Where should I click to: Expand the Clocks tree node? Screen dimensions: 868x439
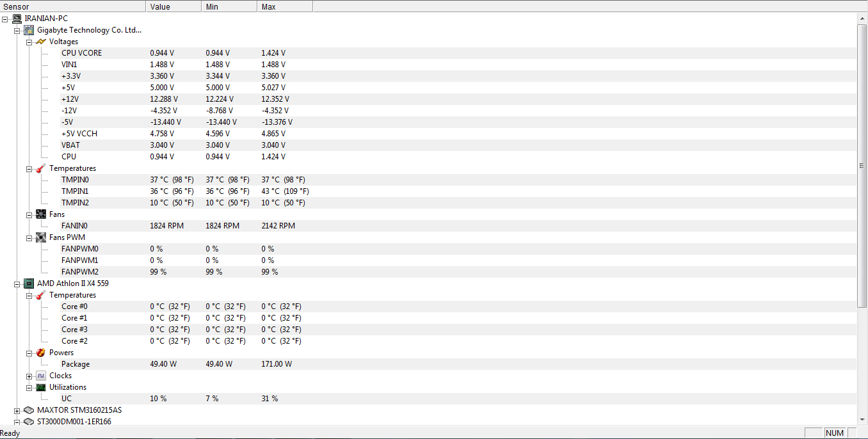click(x=29, y=376)
